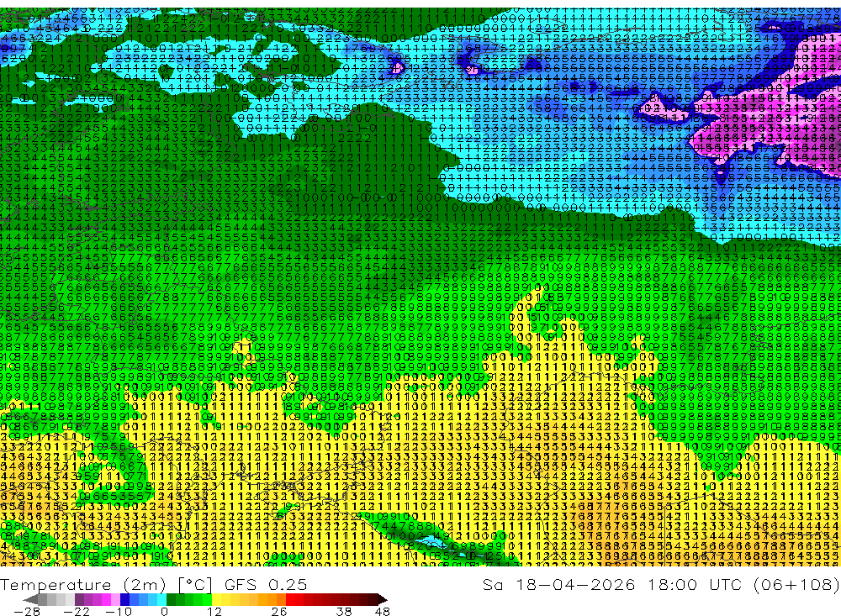
Task: Click the dark blue swatch above -10
Action: click(124, 599)
